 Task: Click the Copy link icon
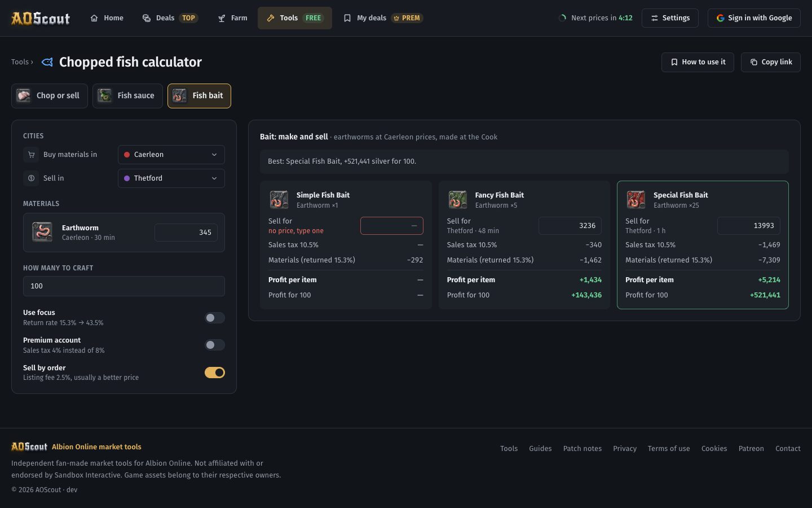point(754,62)
